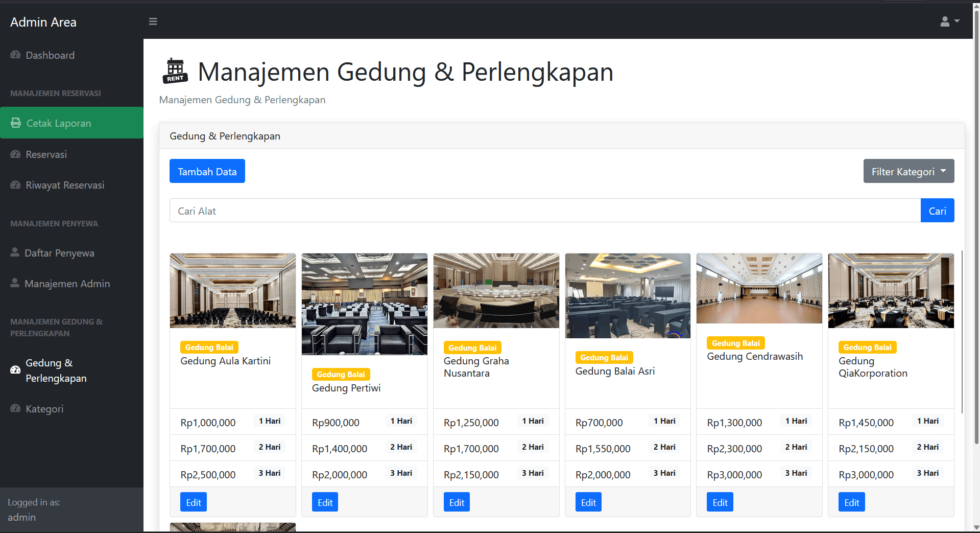This screenshot has width=980, height=533.
Task: Click Gedung Balai badge on Aula Kartini
Action: pos(209,347)
